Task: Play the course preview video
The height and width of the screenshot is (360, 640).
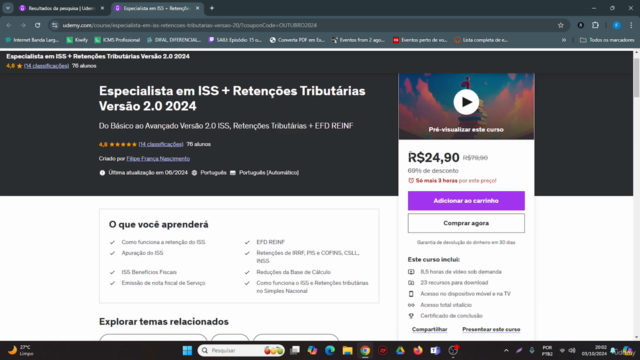Action: coord(466,102)
